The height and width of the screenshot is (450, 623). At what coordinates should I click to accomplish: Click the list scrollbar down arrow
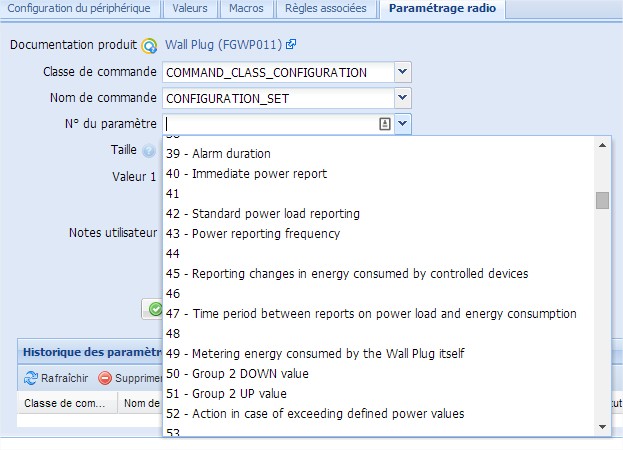click(x=602, y=427)
